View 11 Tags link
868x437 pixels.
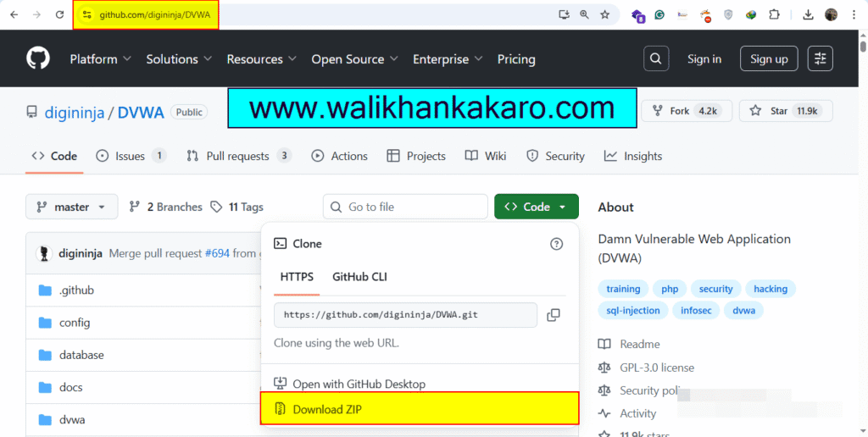pos(237,207)
